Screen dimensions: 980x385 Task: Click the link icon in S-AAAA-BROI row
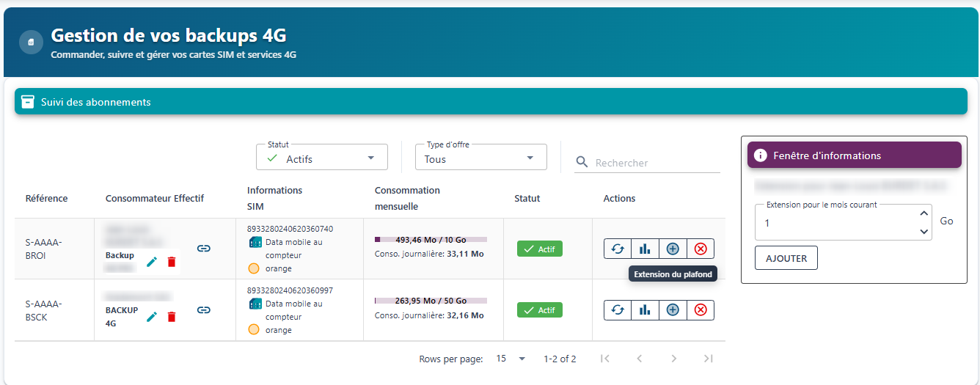click(x=204, y=249)
